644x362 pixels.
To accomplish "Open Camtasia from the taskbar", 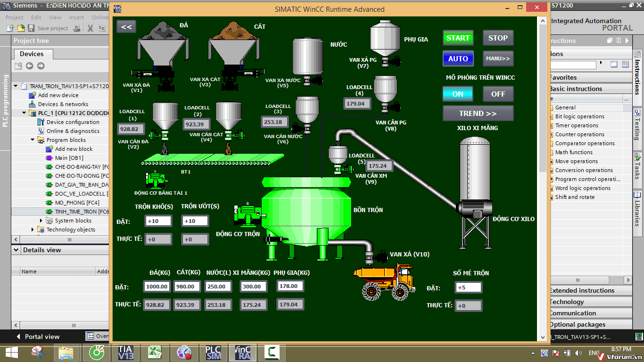I will [x=272, y=352].
